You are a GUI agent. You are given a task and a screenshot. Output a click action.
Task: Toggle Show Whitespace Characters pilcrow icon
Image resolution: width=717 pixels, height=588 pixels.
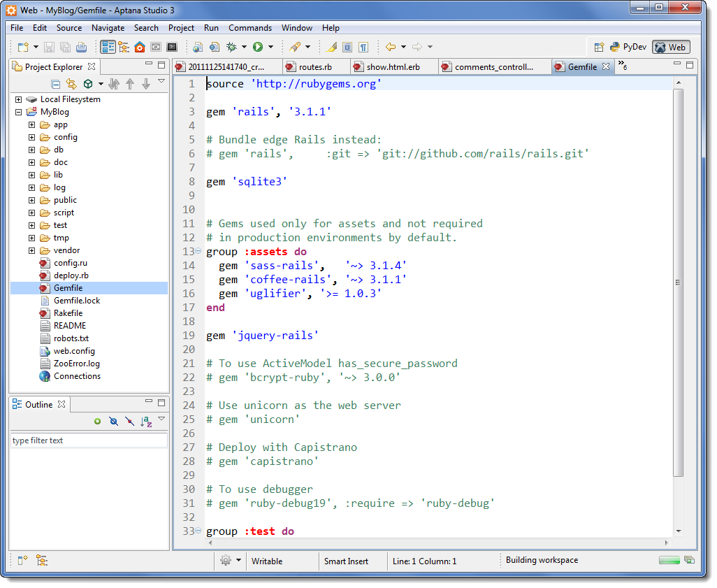click(x=363, y=48)
